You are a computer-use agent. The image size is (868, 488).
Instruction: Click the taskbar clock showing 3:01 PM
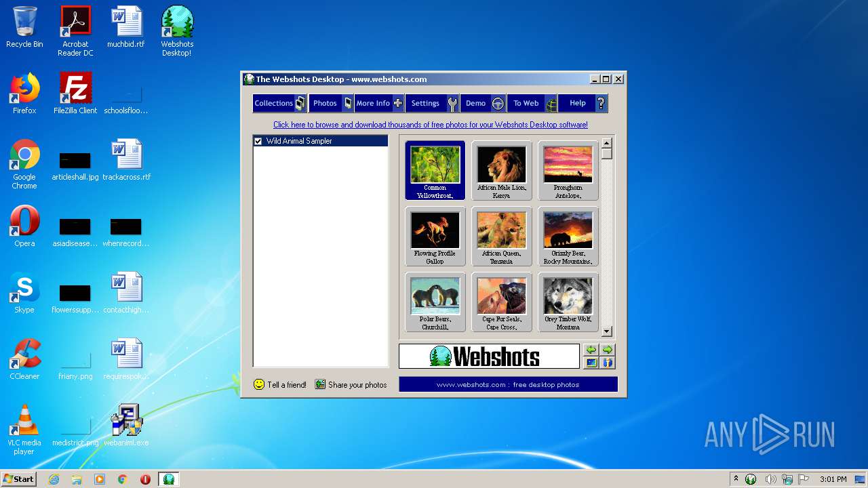click(833, 479)
